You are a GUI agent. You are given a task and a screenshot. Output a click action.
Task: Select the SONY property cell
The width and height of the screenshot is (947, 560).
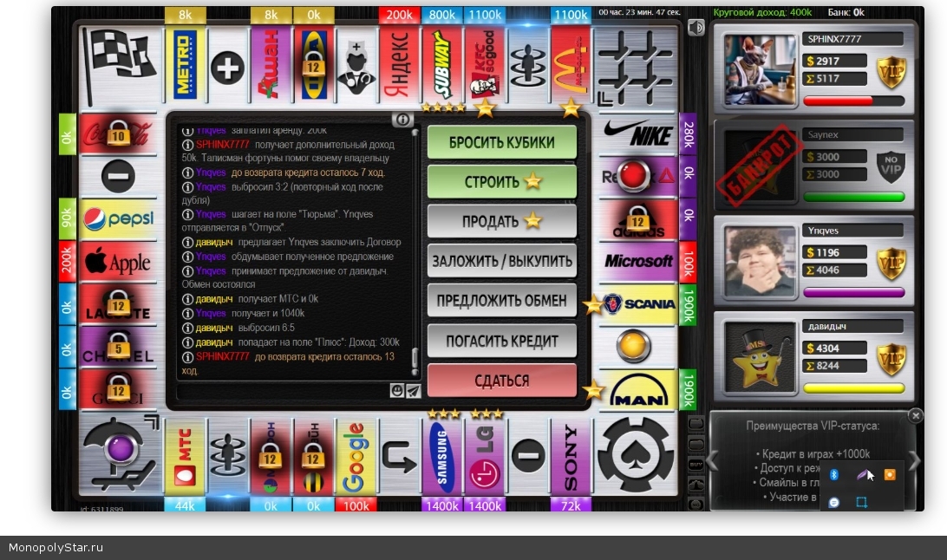click(570, 457)
